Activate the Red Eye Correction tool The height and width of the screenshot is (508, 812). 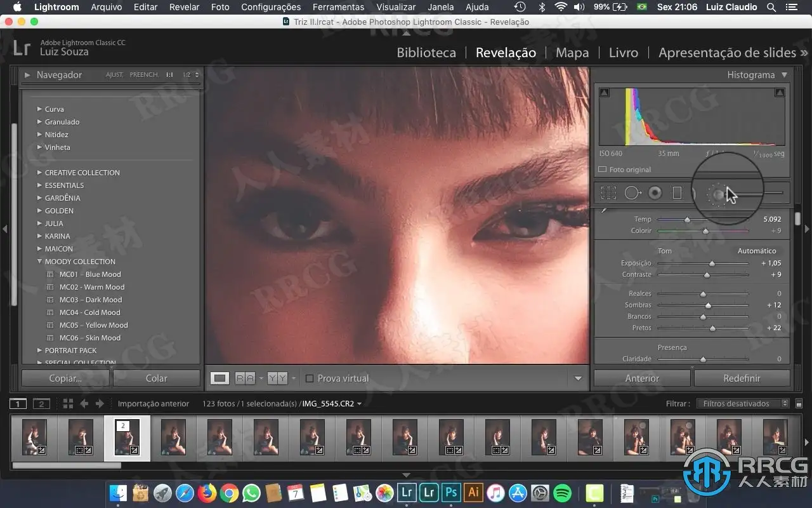pos(655,193)
